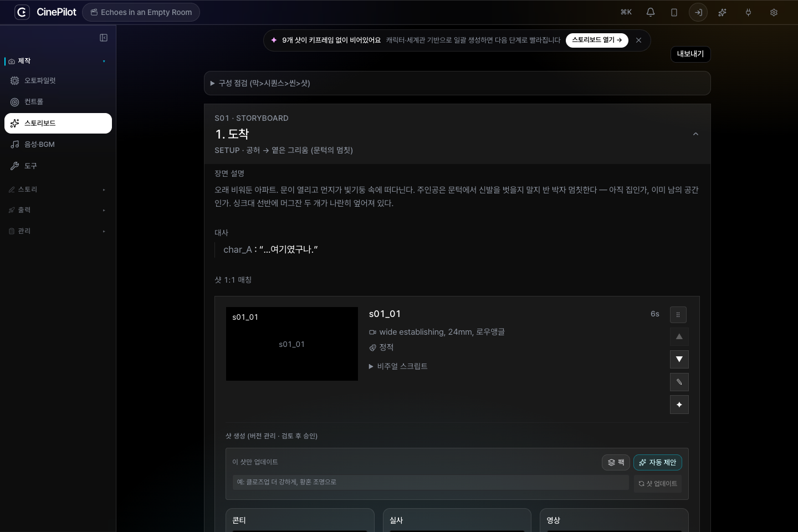Open the ⌘K command palette
The image size is (798, 532).
point(626,12)
